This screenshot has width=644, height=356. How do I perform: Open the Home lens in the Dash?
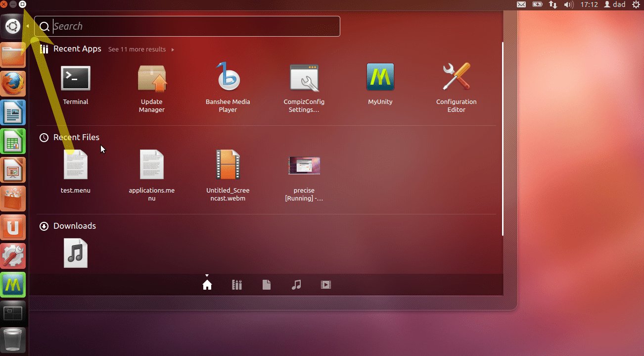207,284
